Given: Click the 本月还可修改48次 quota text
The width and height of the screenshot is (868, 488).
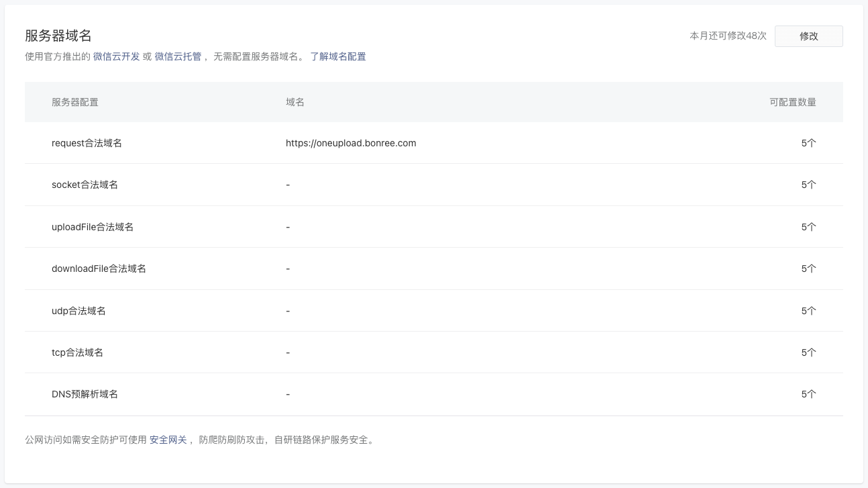Looking at the screenshot, I should pyautogui.click(x=728, y=36).
